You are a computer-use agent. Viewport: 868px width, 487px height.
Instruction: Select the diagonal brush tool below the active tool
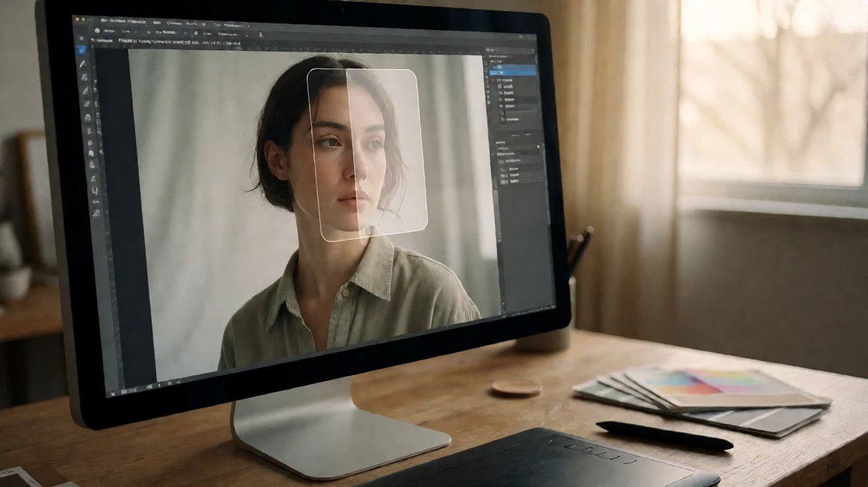pos(83,64)
